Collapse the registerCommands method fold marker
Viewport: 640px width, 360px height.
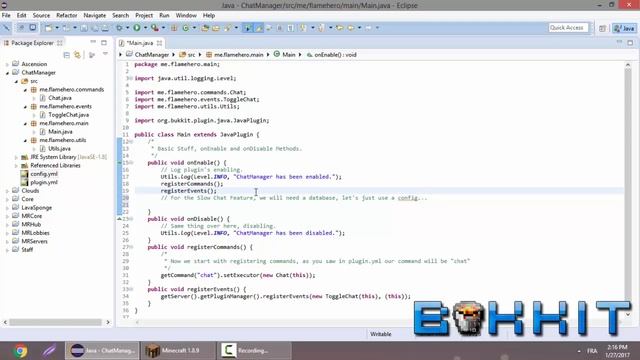tap(131, 247)
